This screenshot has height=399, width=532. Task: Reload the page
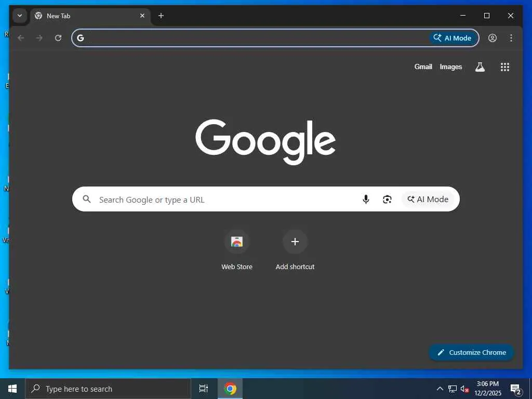point(58,38)
